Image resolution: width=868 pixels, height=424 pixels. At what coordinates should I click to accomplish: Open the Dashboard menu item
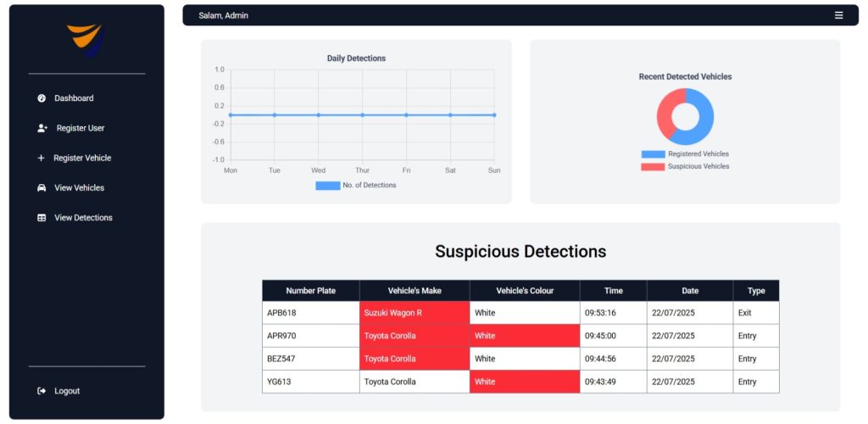point(74,98)
